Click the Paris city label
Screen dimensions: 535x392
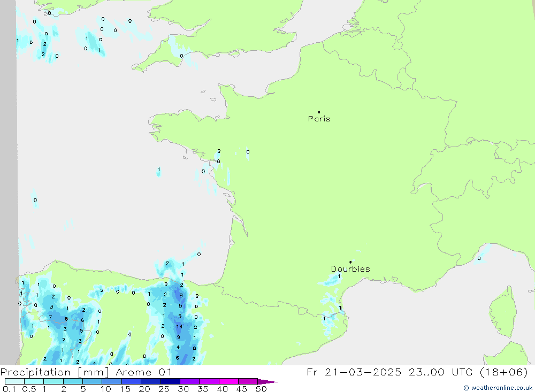(x=319, y=119)
